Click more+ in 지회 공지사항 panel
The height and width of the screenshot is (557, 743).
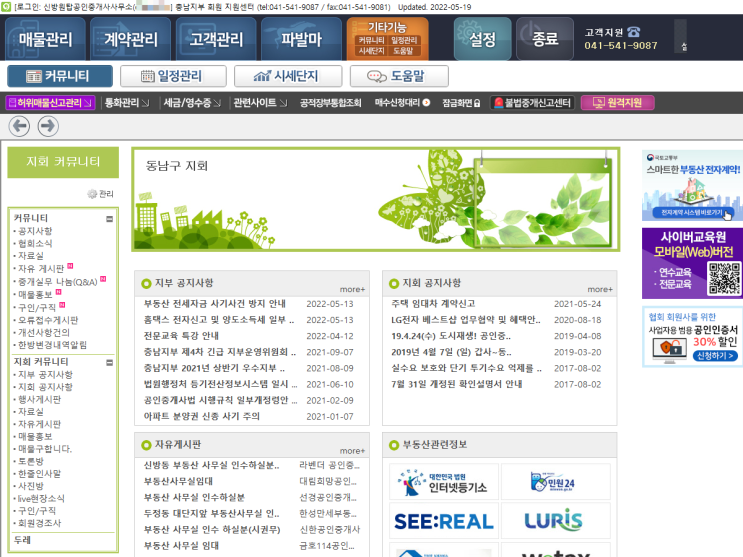point(600,289)
